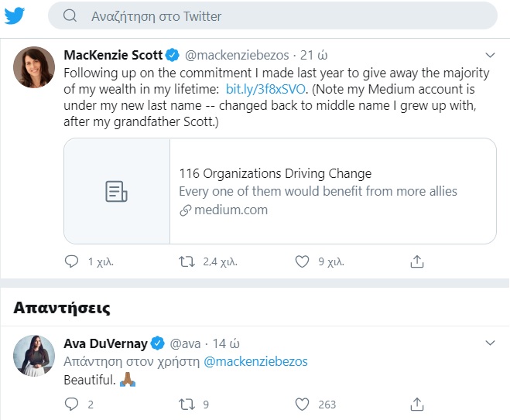
Task: Open Ava DuVernay's profile picture
Action: (x=34, y=356)
